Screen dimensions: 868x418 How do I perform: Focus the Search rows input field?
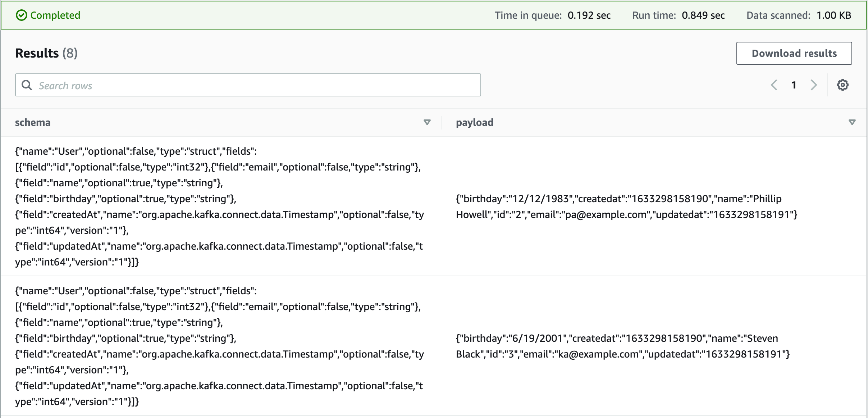click(x=252, y=85)
